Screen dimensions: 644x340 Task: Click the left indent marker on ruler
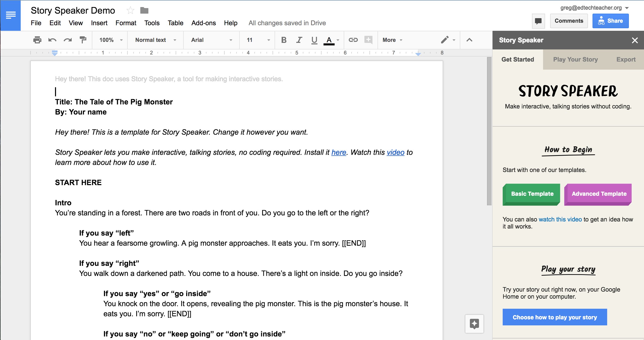(55, 53)
